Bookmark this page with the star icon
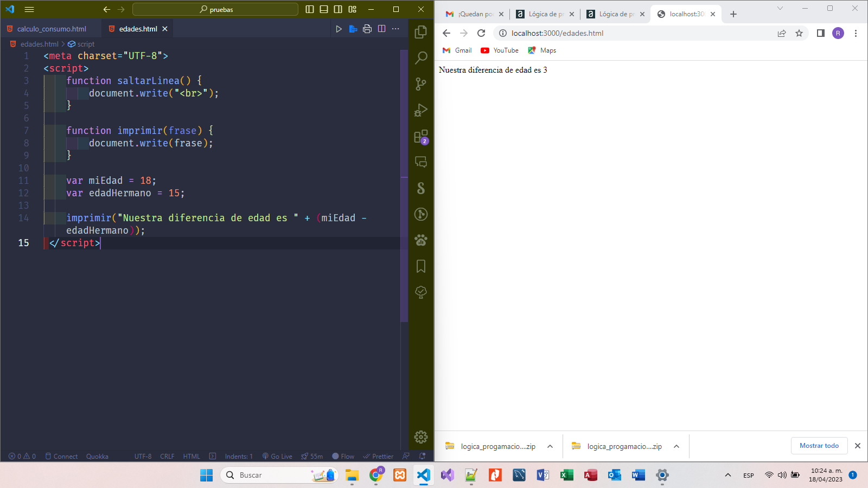The height and width of the screenshot is (488, 868). [799, 33]
